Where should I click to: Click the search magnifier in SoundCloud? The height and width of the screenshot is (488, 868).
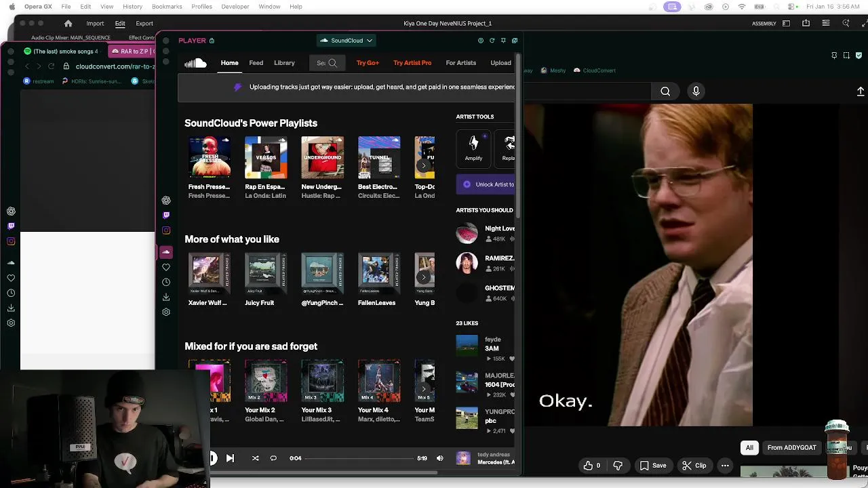click(x=332, y=63)
